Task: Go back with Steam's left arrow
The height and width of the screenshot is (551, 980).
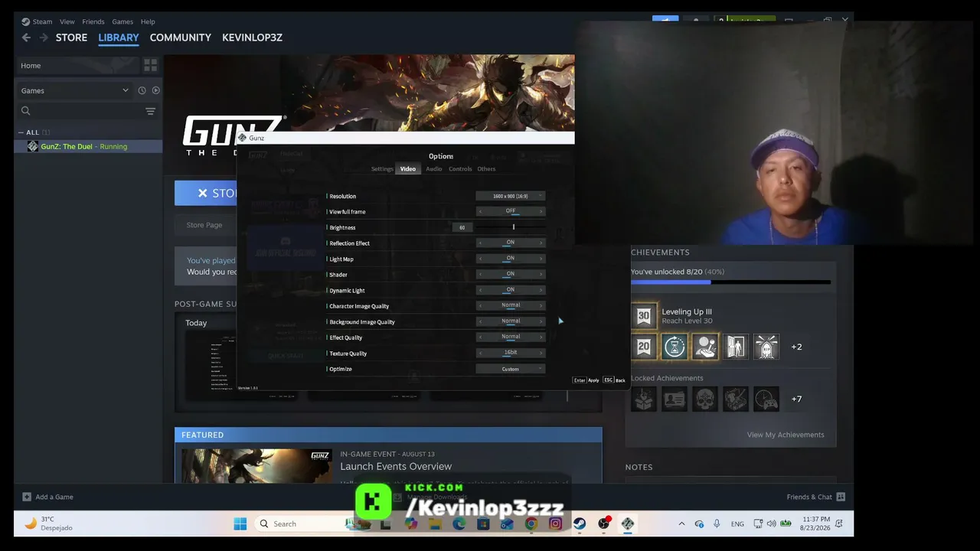Action: tap(26, 37)
